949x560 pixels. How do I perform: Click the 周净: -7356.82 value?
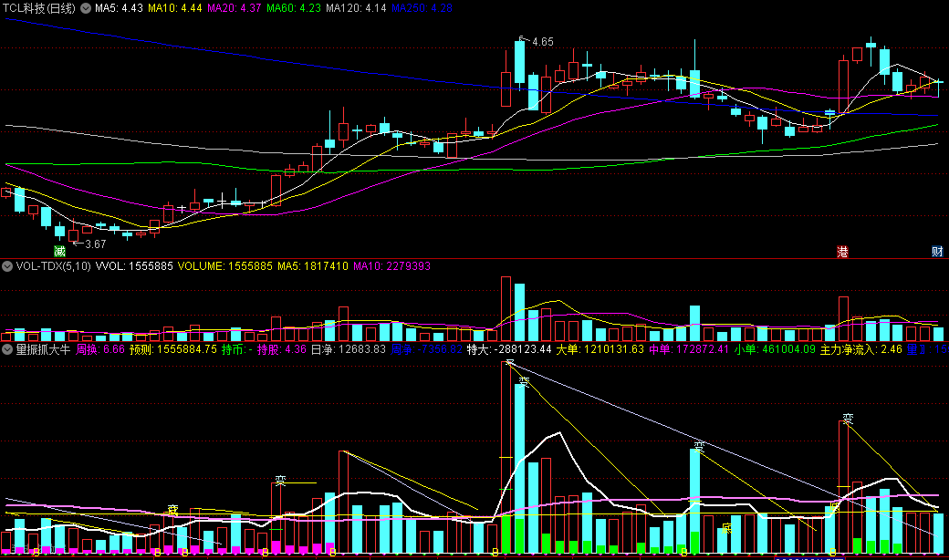pos(427,349)
